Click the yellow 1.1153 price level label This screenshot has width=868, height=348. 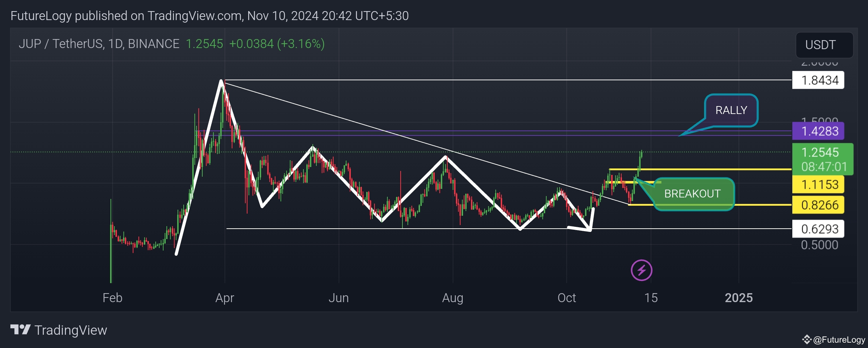tap(819, 185)
